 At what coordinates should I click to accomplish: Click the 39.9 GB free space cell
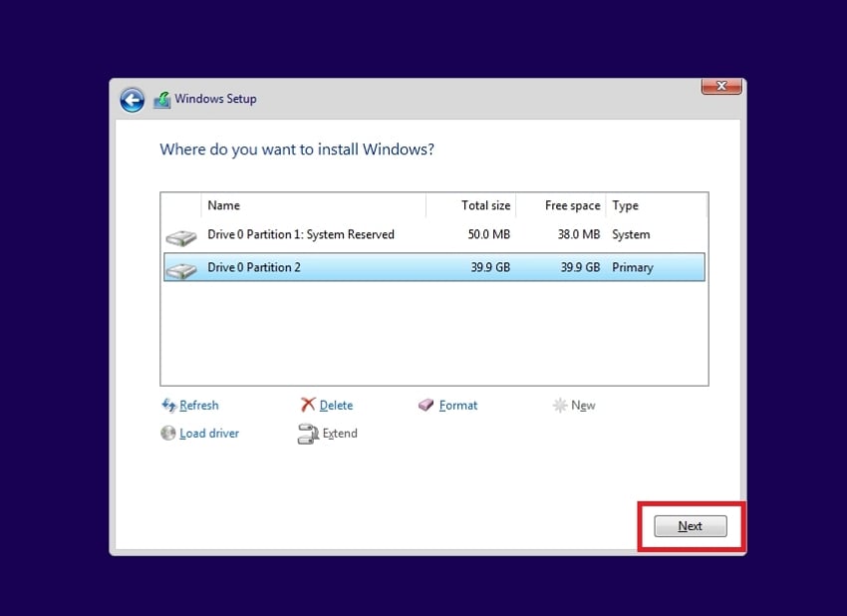coord(580,267)
